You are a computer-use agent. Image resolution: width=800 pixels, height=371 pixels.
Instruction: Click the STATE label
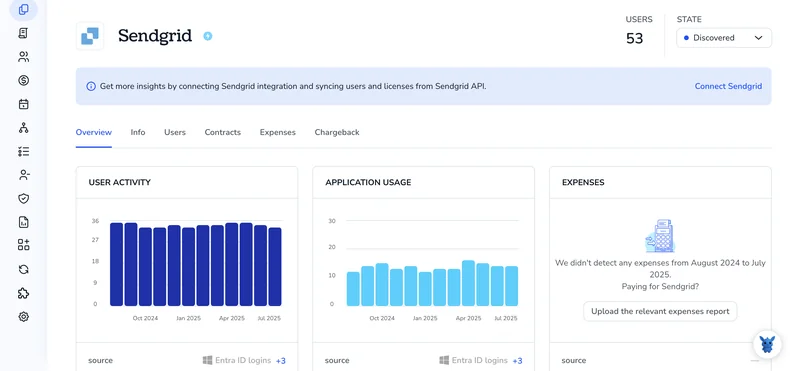coord(689,19)
